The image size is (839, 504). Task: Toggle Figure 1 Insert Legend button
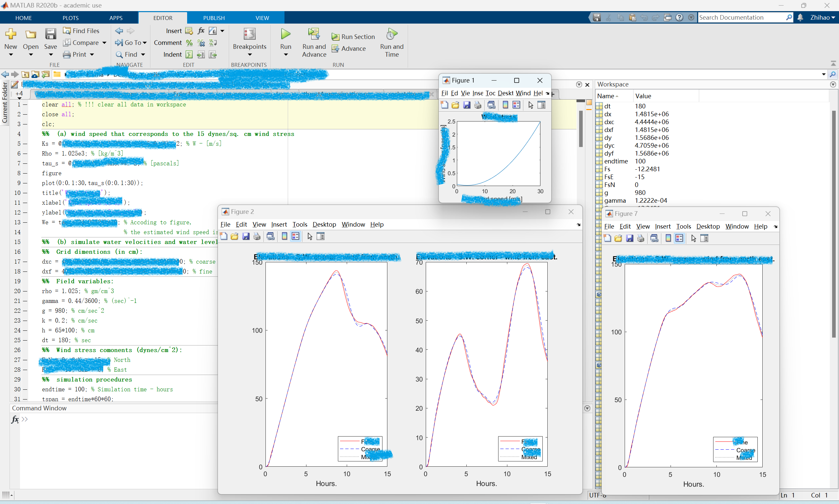(516, 105)
